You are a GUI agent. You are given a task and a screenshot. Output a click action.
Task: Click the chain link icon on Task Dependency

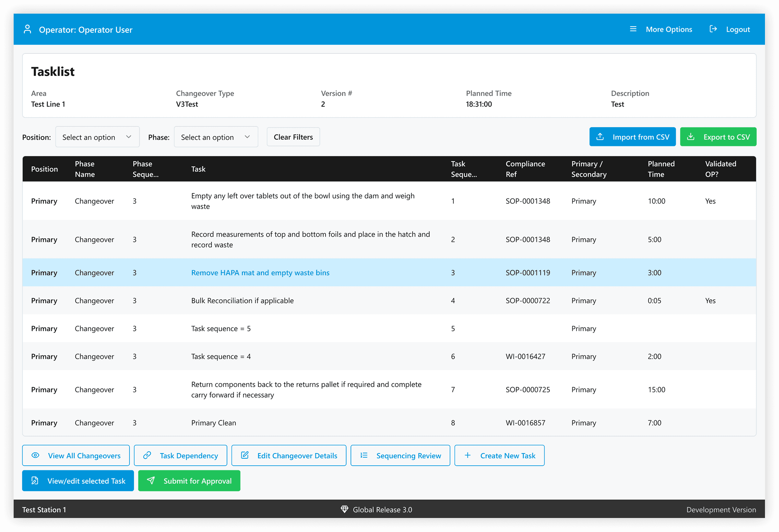coord(147,455)
